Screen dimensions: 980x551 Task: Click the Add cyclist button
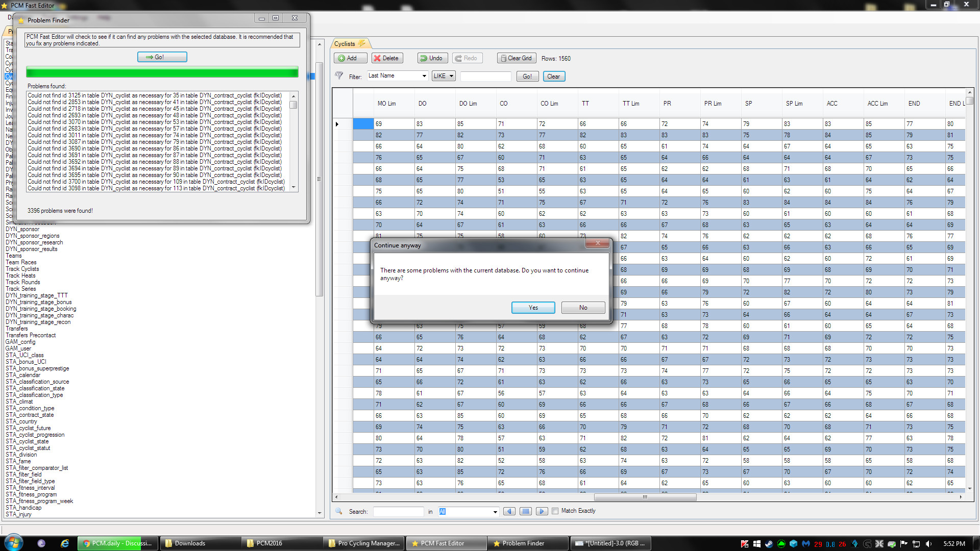350,58
